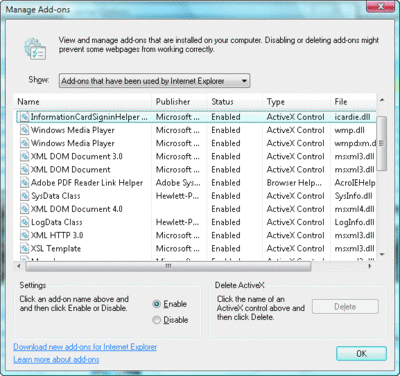This screenshot has height=376, width=400.
Task: Click the InformationCardSigninHelper row icon
Action: 24,117
